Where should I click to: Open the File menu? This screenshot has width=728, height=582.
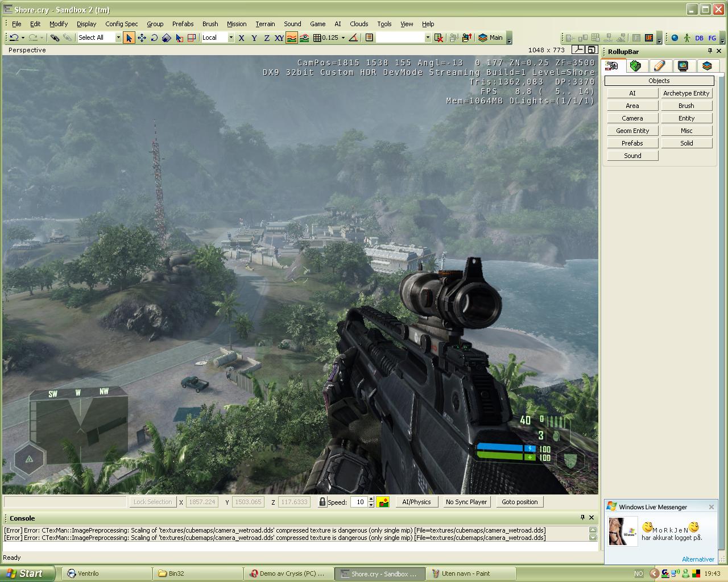(x=16, y=24)
